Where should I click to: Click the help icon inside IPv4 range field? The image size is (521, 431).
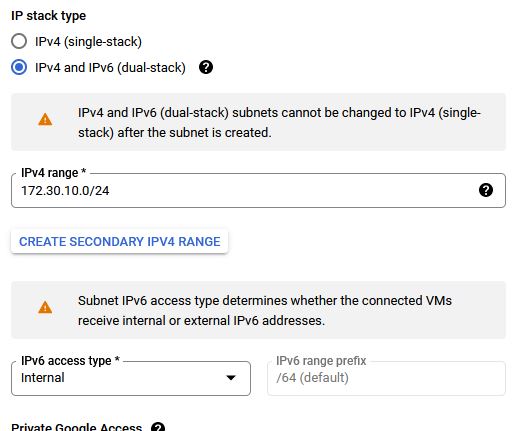click(x=486, y=190)
